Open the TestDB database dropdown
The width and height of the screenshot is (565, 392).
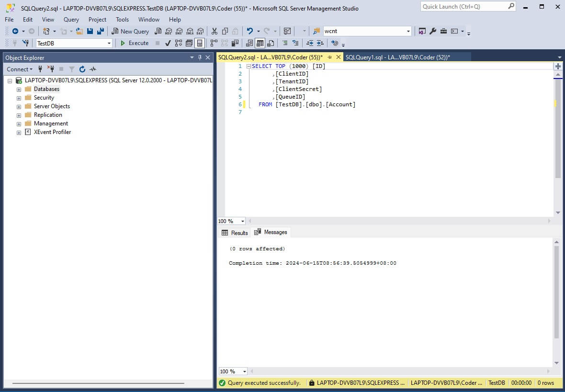click(x=74, y=43)
